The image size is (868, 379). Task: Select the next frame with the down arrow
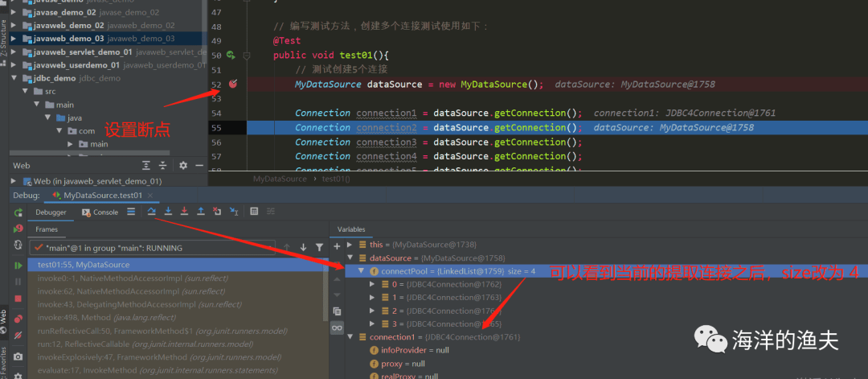pos(303,247)
